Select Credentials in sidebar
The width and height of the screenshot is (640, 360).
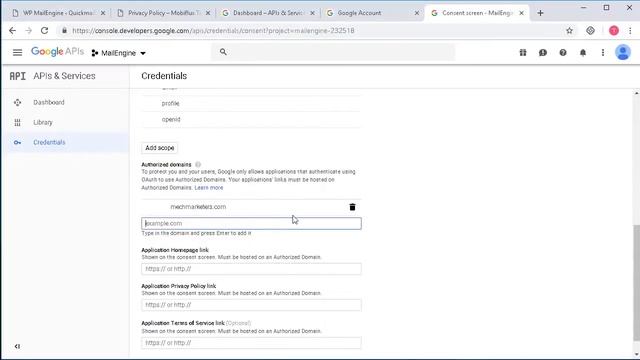[x=49, y=142]
